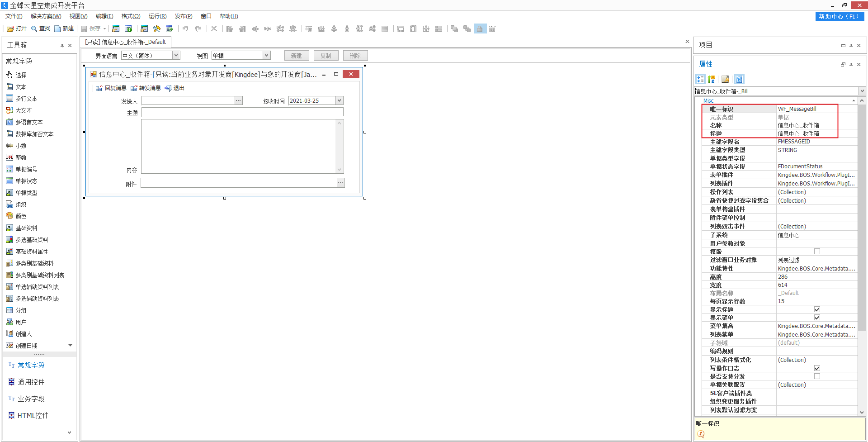Screen dimensions: 868x442
Task: Click the help description icon in properties toolbar
Action: (x=739, y=79)
